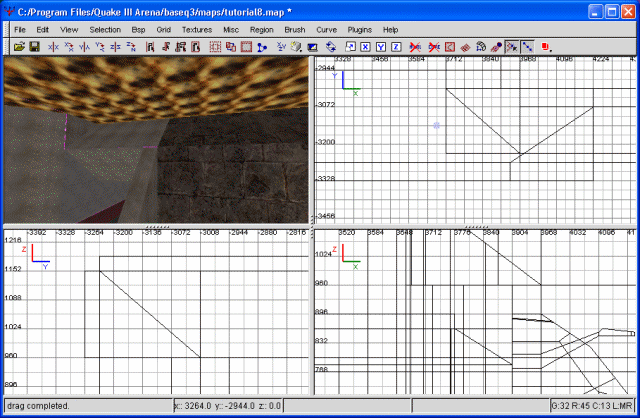Open the Edit menu

coord(42,30)
